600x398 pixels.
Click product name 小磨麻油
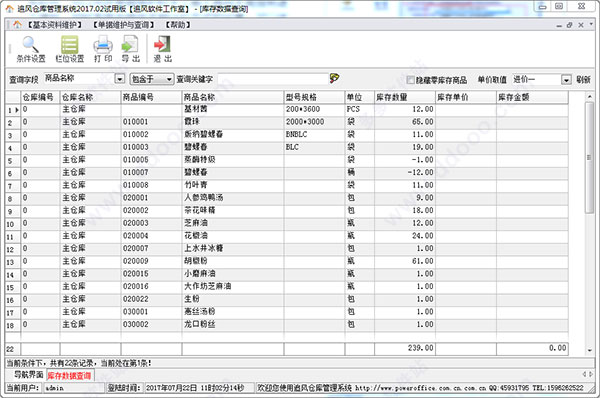click(x=200, y=273)
